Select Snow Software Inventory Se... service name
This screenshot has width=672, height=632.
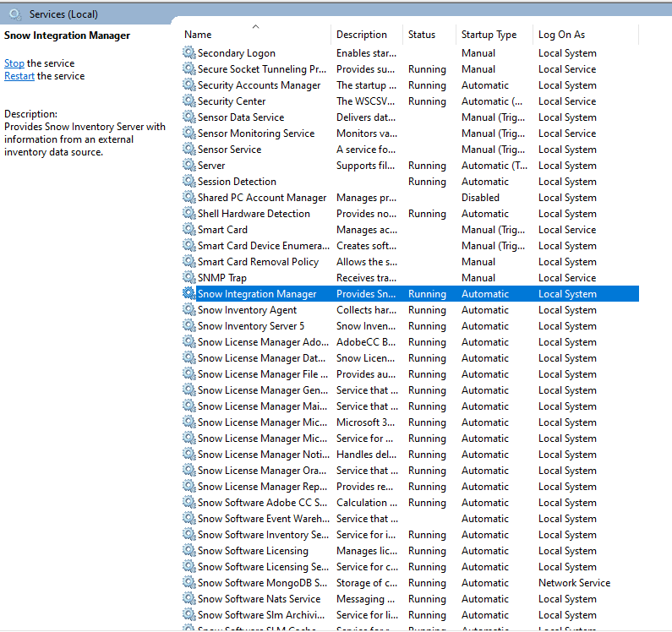pos(263,535)
